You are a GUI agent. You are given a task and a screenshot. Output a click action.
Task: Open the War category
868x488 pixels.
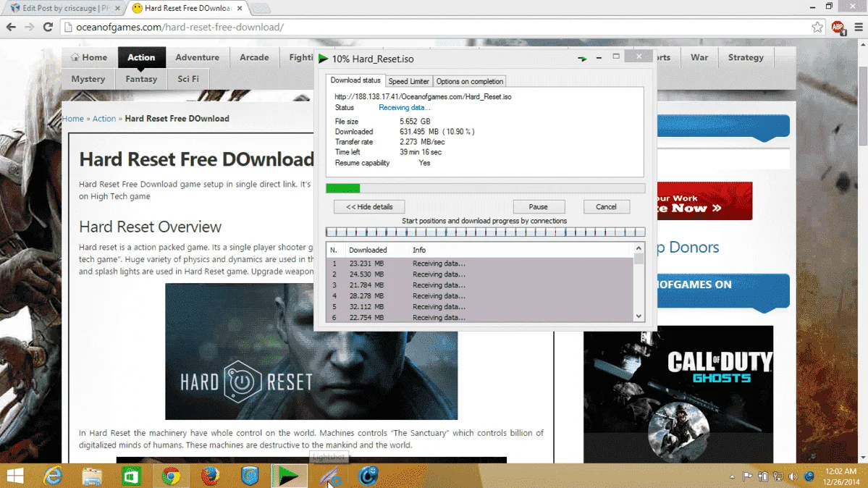click(699, 57)
